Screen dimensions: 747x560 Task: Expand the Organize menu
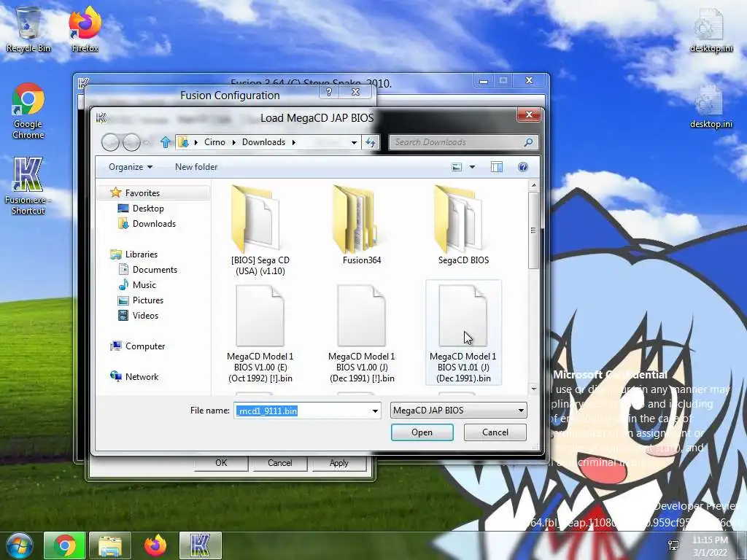tap(131, 167)
